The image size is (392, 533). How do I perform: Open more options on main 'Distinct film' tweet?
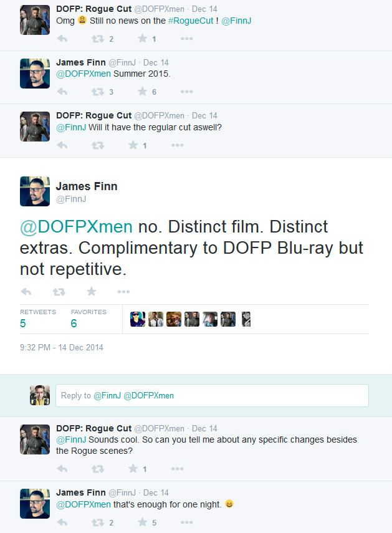(123, 292)
